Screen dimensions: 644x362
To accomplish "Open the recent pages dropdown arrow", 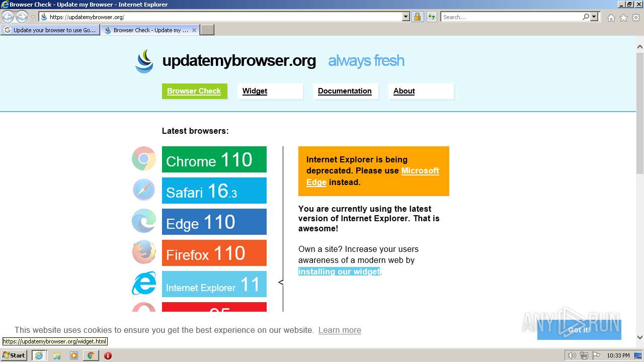I will (33, 17).
